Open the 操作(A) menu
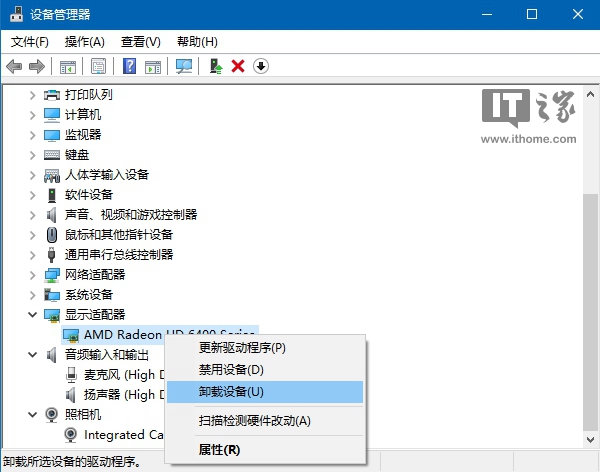Screen dimensions: 600x472 85,42
